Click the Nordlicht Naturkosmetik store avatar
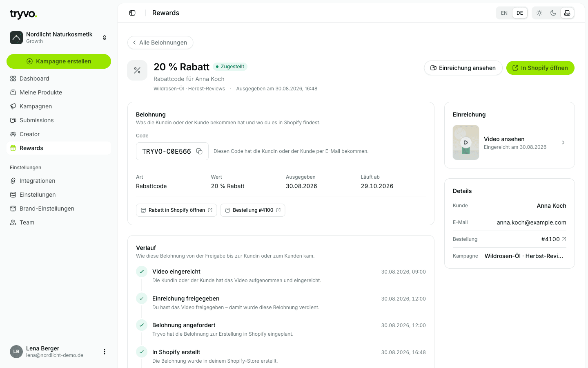Image resolution: width=588 pixels, height=368 pixels. click(x=16, y=38)
